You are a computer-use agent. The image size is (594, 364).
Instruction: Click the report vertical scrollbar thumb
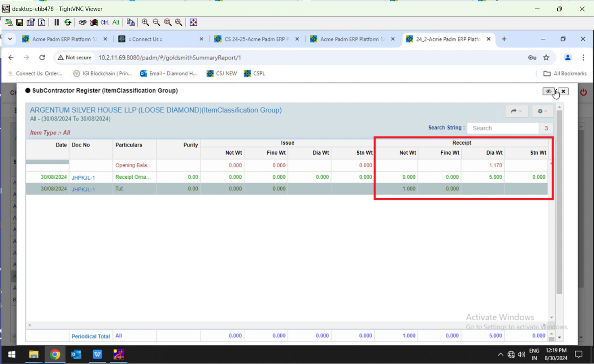(559, 202)
